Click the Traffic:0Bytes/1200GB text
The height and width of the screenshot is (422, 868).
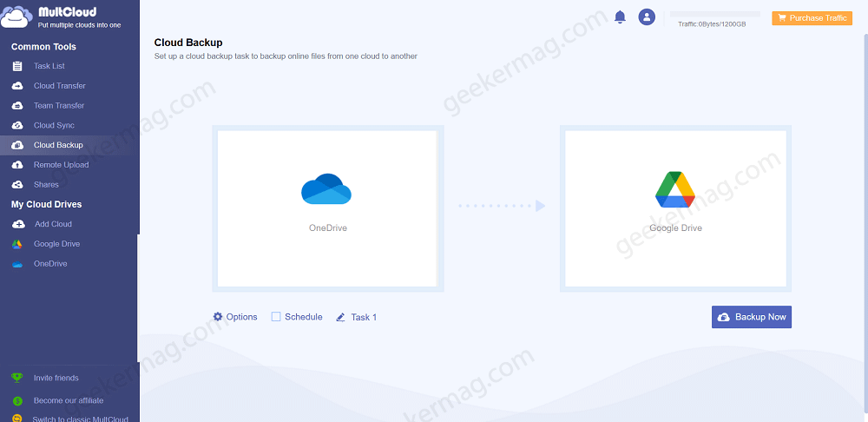(712, 24)
